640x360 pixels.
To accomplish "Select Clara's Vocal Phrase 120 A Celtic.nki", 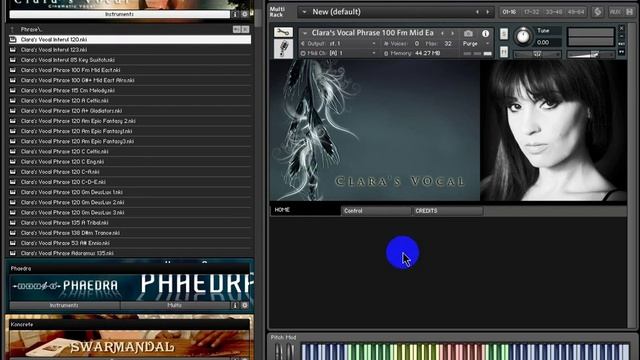I will (x=130, y=100).
